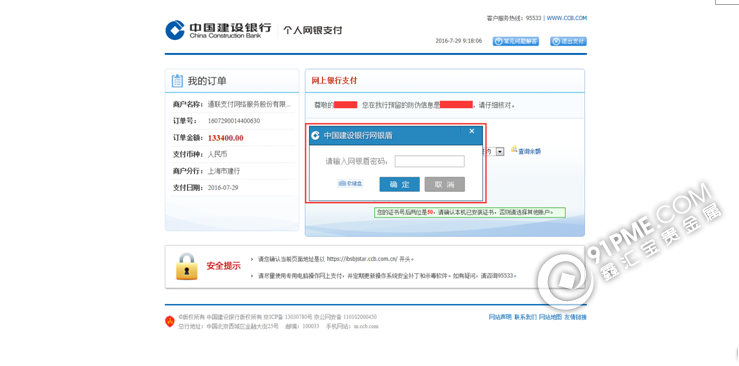The image size is (739, 366).
Task: Click the order number 1607290014400630
Action: (x=234, y=121)
